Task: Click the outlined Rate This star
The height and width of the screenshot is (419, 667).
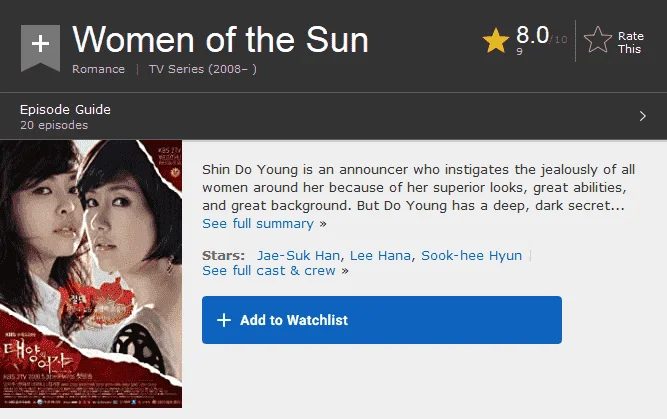Action: click(x=598, y=40)
